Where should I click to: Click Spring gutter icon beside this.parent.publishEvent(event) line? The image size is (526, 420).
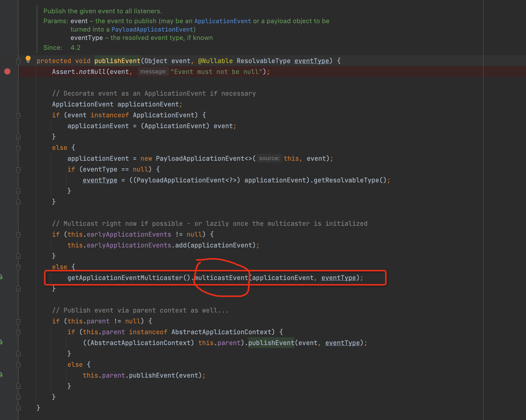click(1, 375)
